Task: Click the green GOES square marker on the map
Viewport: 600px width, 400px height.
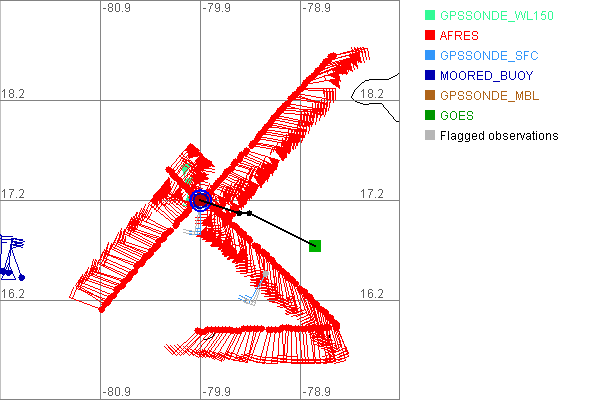Action: pyautogui.click(x=315, y=245)
